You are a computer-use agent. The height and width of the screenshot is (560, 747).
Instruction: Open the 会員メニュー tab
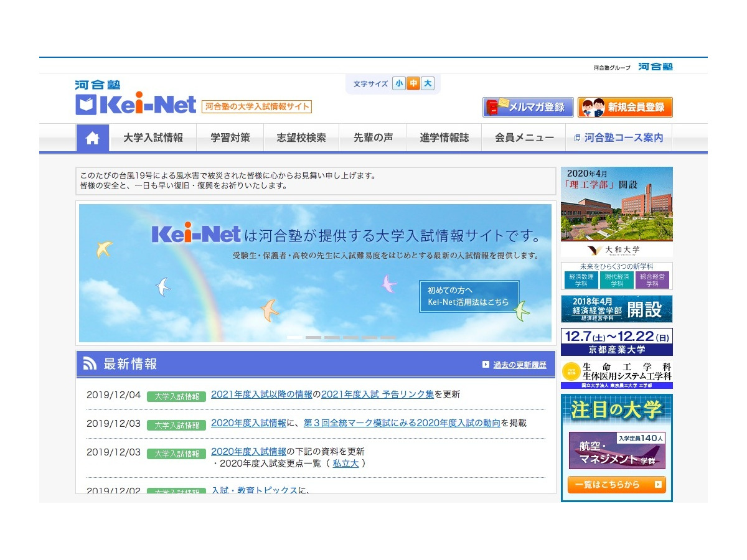point(524,138)
